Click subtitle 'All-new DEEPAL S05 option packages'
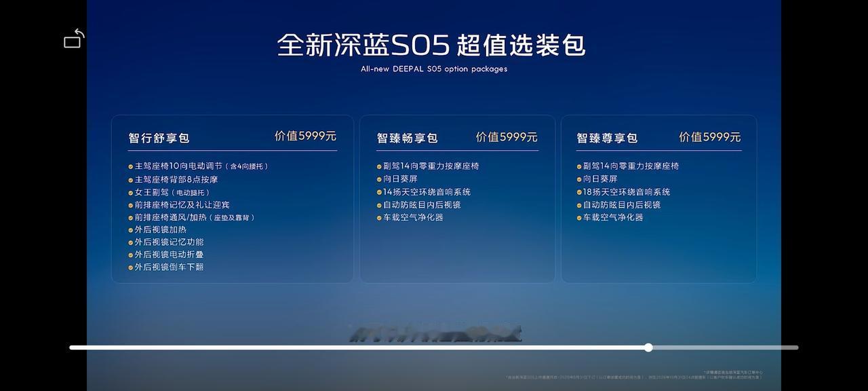Image resolution: width=868 pixels, height=391 pixels. [434, 69]
